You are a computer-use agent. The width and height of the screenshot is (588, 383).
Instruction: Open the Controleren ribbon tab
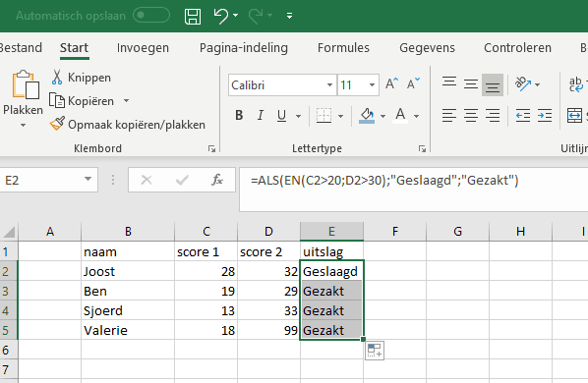[517, 48]
